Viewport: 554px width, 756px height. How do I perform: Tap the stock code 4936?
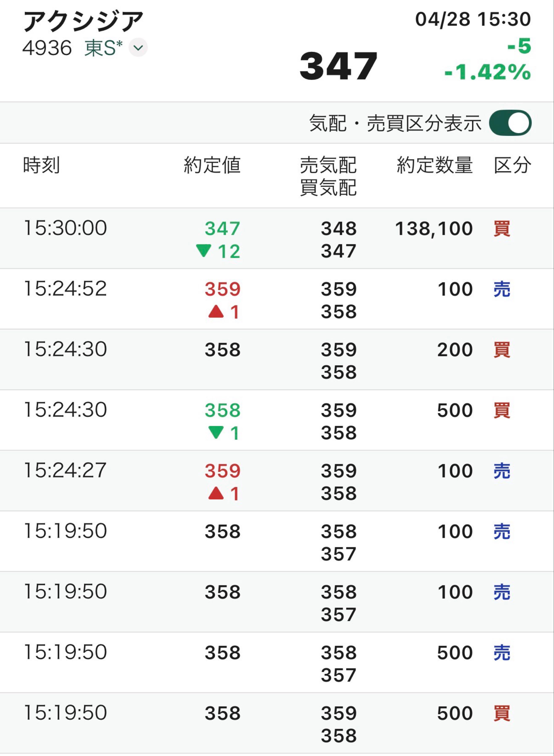tap(47, 48)
